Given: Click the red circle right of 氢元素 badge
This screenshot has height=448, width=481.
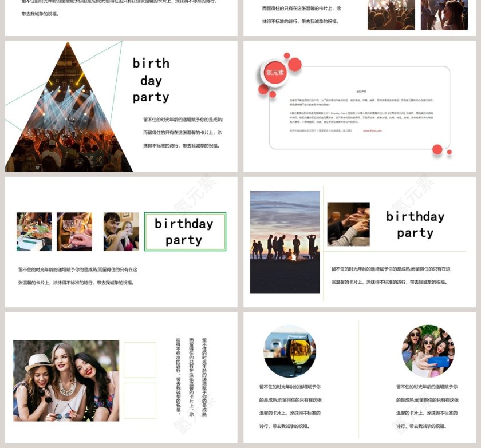Looking at the screenshot, I should [295, 65].
